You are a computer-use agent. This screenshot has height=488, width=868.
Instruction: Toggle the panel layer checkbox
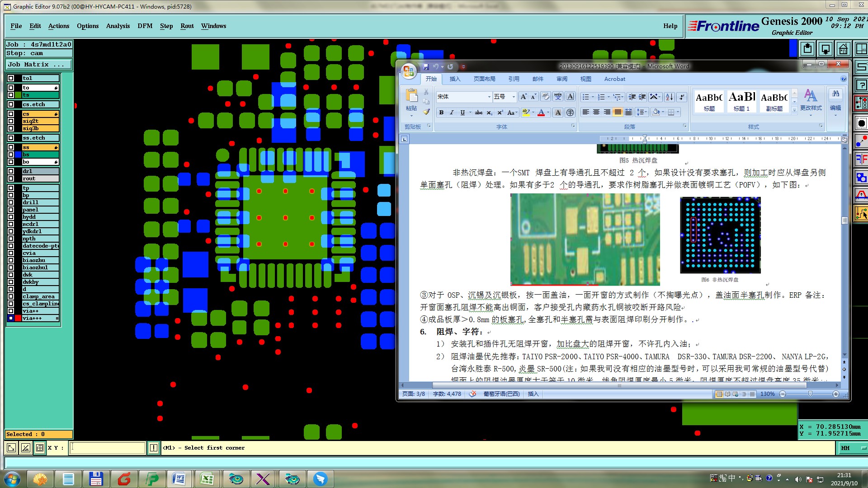11,210
